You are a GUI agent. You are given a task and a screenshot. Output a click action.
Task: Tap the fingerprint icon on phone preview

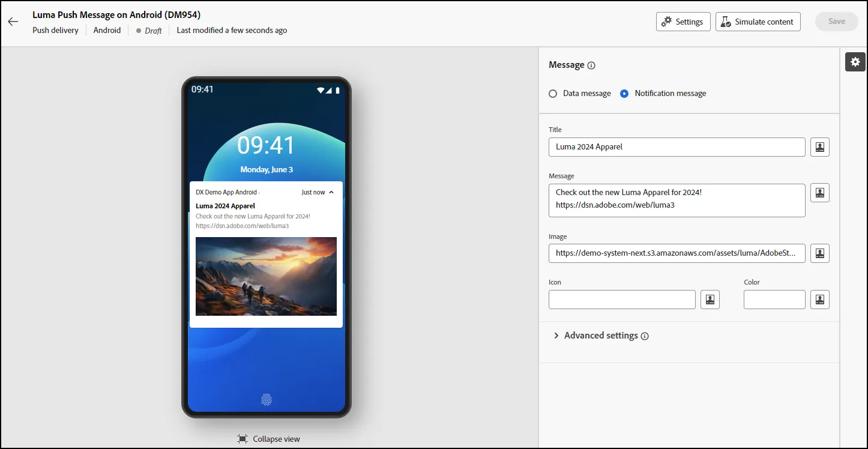[267, 400]
